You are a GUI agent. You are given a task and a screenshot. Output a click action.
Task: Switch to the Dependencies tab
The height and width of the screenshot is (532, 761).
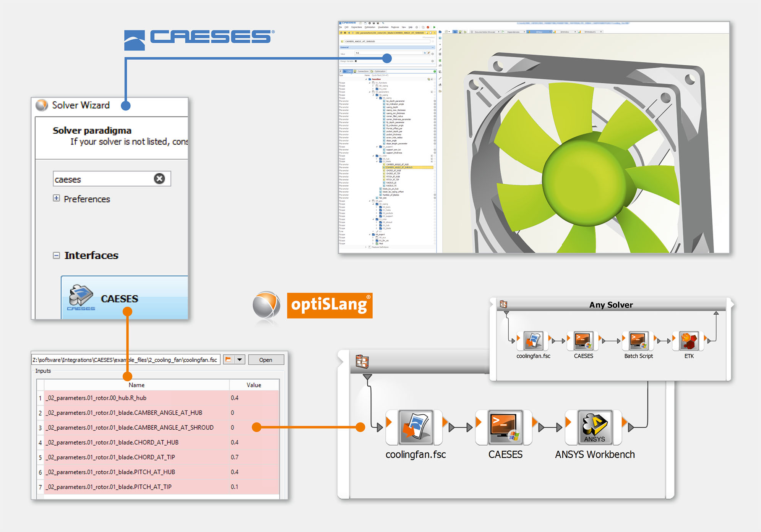(x=513, y=32)
